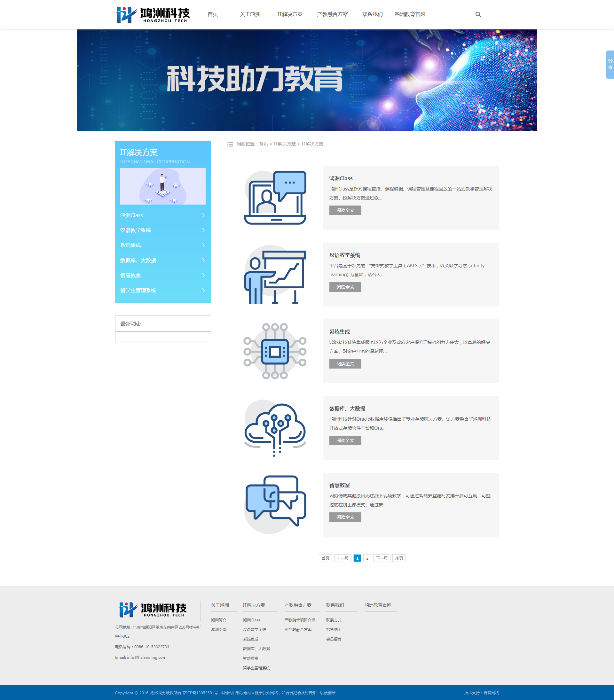Image resolution: width=614 pixels, height=700 pixels.
Task: Click 阅读全文 button under 智慧教室
Action: 345,517
